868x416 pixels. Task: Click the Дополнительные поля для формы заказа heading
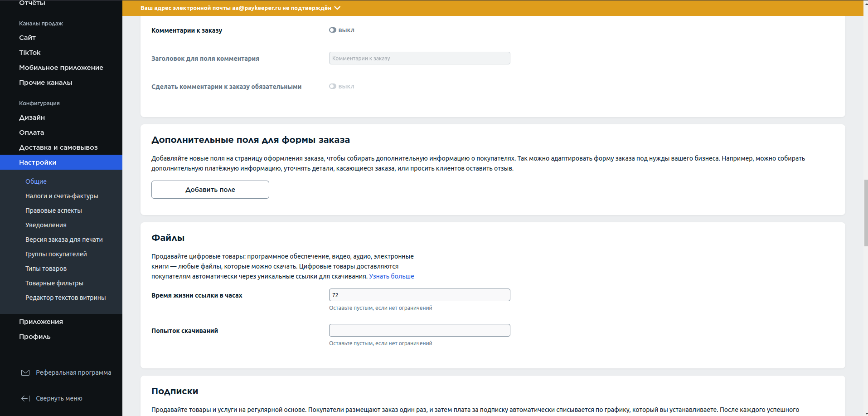pos(251,140)
